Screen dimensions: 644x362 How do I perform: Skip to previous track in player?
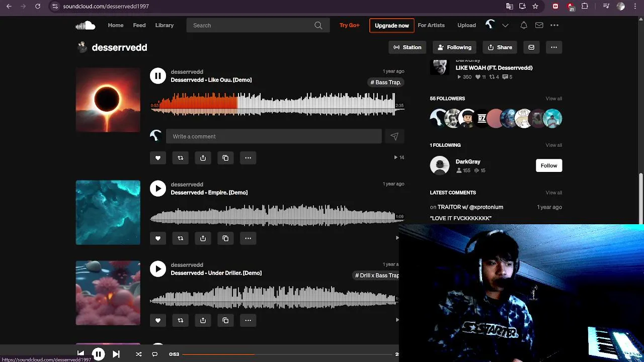click(80, 354)
